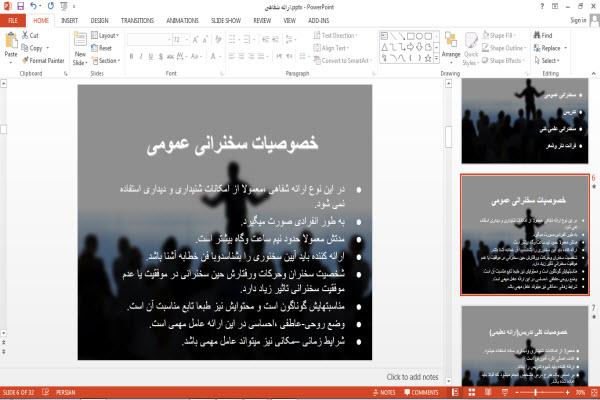Open the Section dropdown
The image size is (600, 400).
(106, 60)
